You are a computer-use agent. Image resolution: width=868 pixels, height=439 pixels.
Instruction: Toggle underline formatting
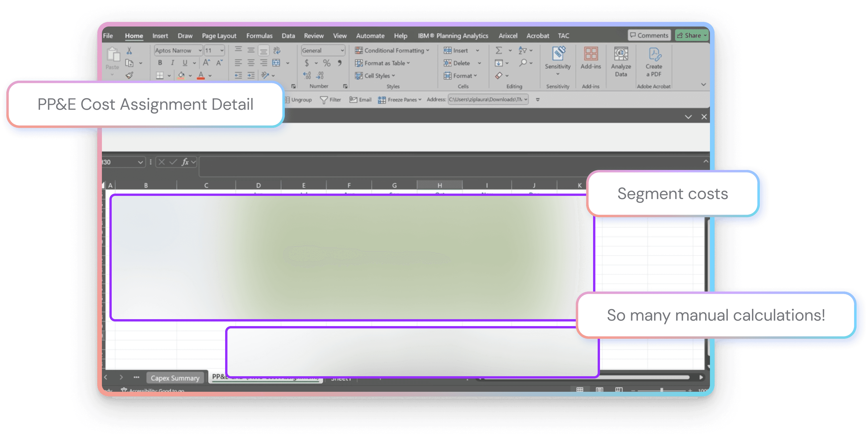[185, 63]
